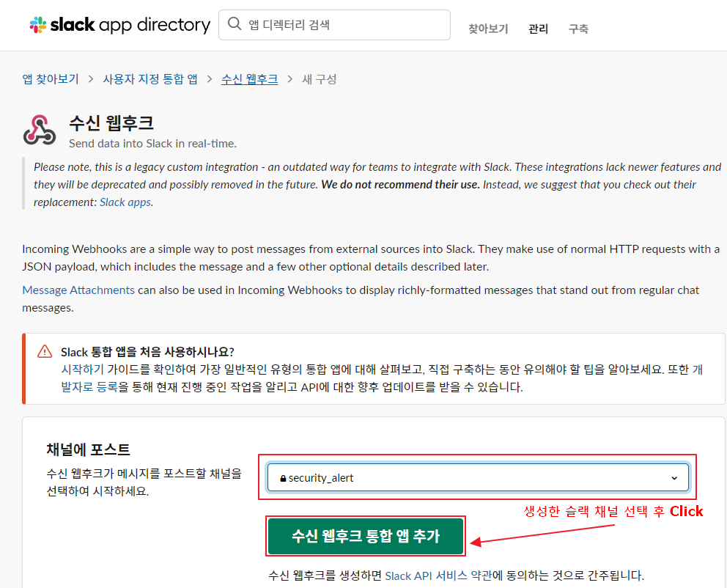The image size is (727, 588).
Task: Click the 새 구성 breadcrumb text
Action: [x=320, y=79]
